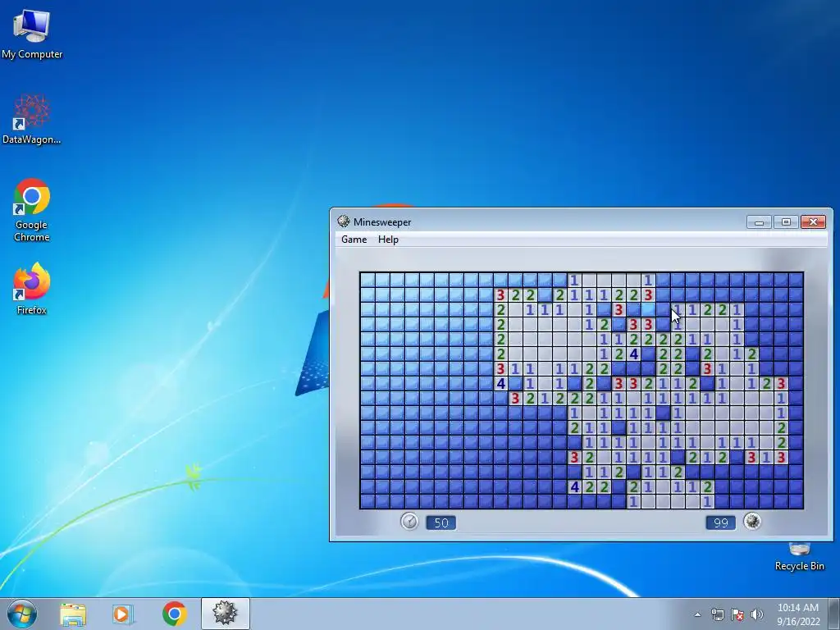This screenshot has height=630, width=840.
Task: Click the Minesweeper taskbar button
Action: pos(225,614)
